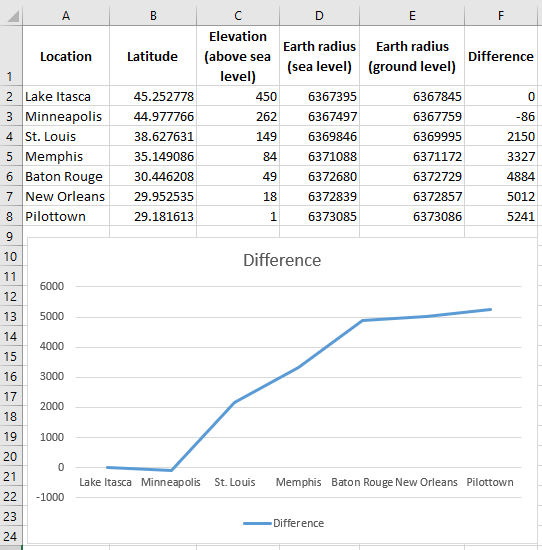The width and height of the screenshot is (542, 550).
Task: Select column A header
Action: point(66,16)
